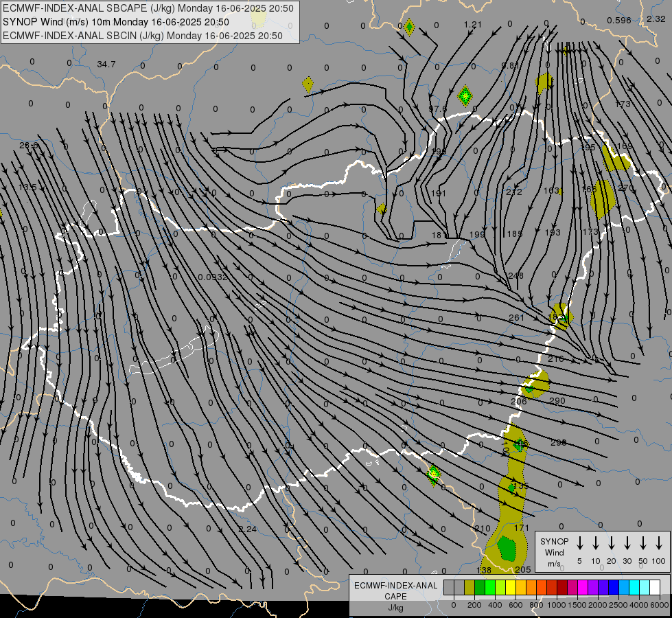This screenshot has width=672, height=618.
Task: Click the map value 1.21
Action: (x=473, y=25)
